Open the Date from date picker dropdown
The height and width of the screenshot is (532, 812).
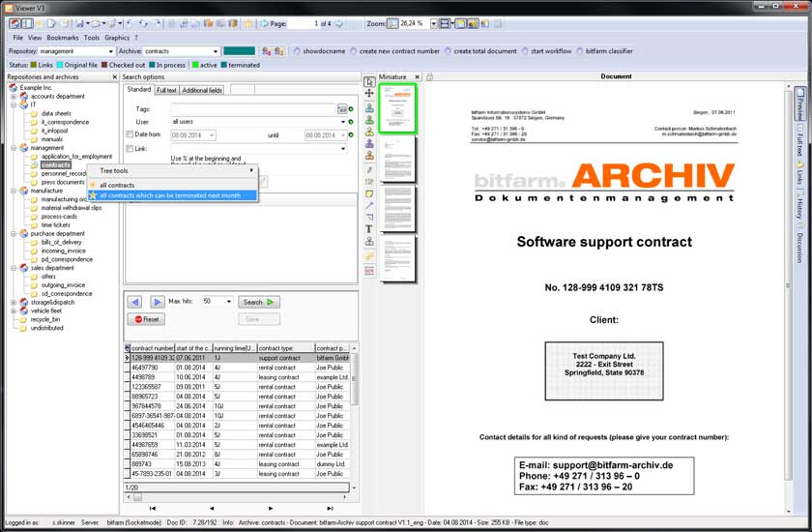[212, 135]
